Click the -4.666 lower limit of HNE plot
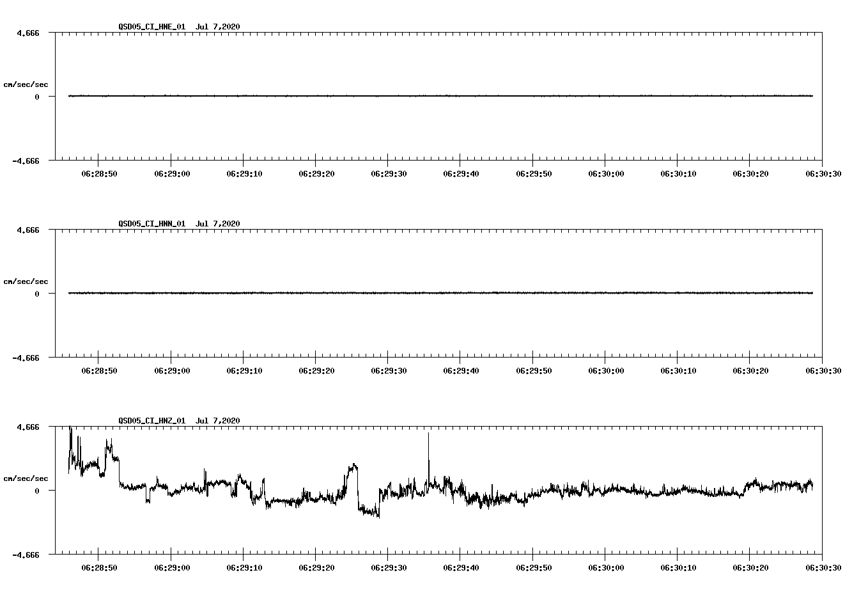This screenshot has height=591, width=868. point(26,161)
